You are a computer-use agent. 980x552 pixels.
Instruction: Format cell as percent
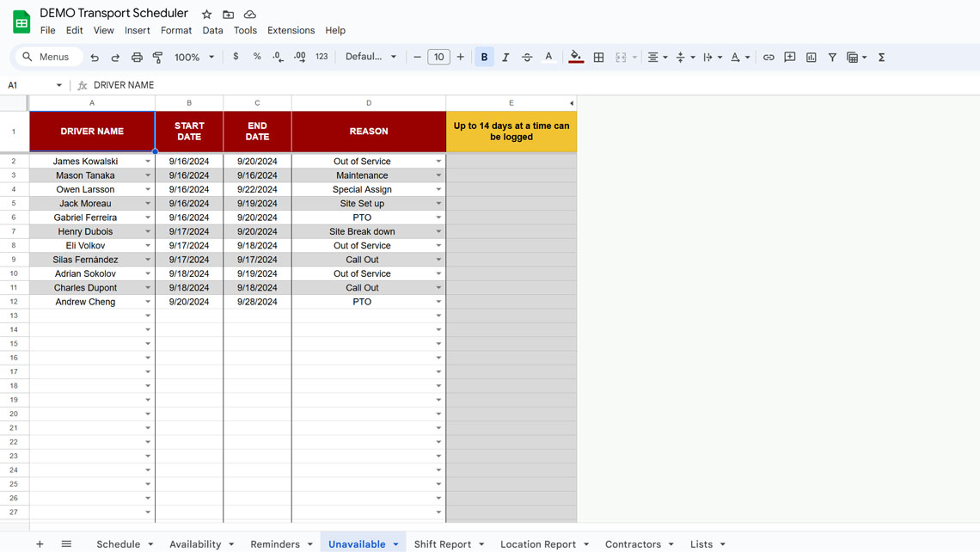pyautogui.click(x=257, y=57)
